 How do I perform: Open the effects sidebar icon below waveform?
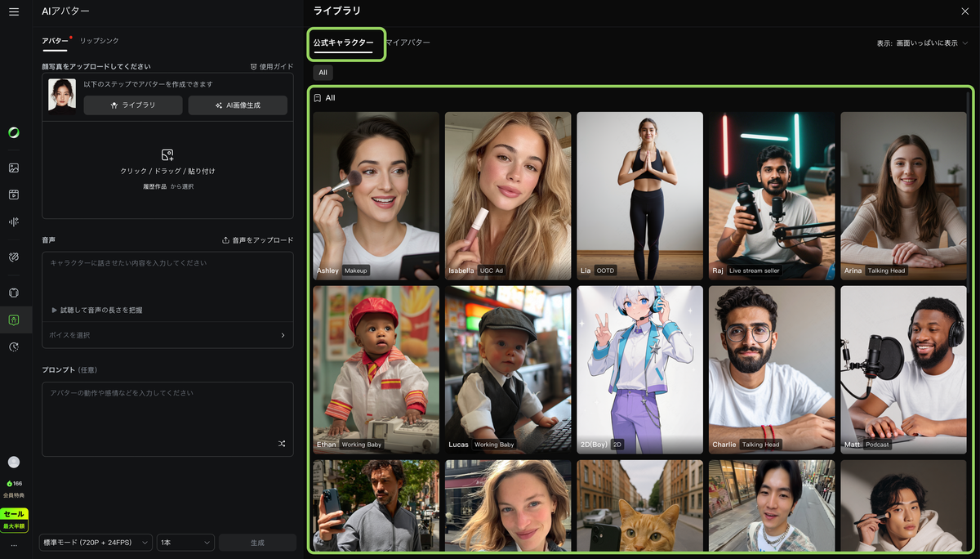[x=14, y=257]
